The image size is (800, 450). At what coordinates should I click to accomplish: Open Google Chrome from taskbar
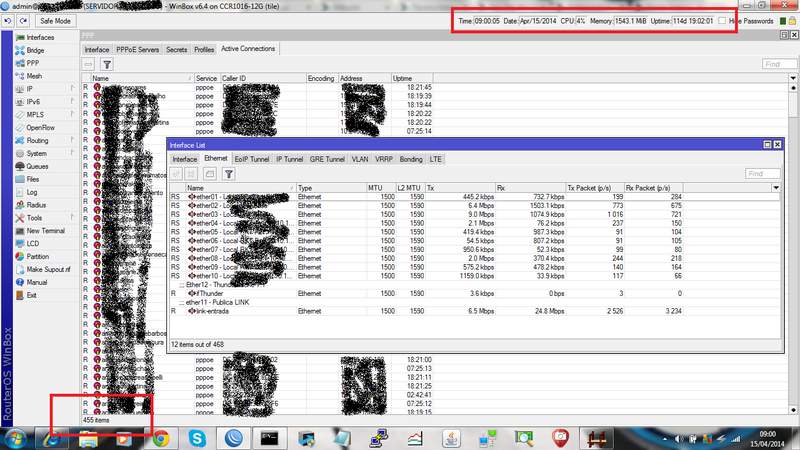pyautogui.click(x=161, y=438)
